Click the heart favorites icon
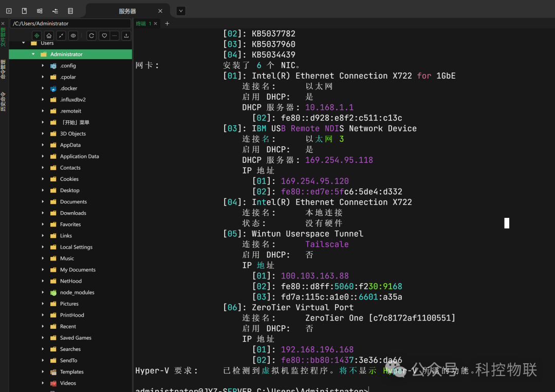The image size is (555, 392). 104,35
